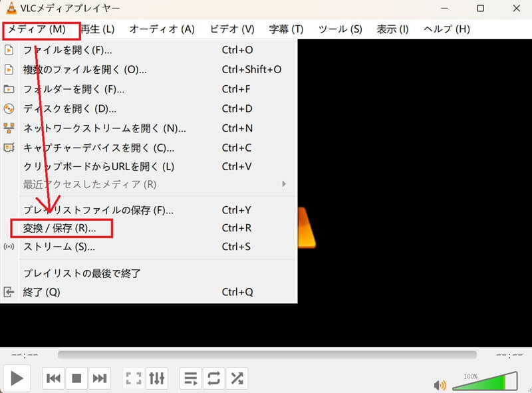
Task: Stop playback with the square button
Action: coord(76,378)
